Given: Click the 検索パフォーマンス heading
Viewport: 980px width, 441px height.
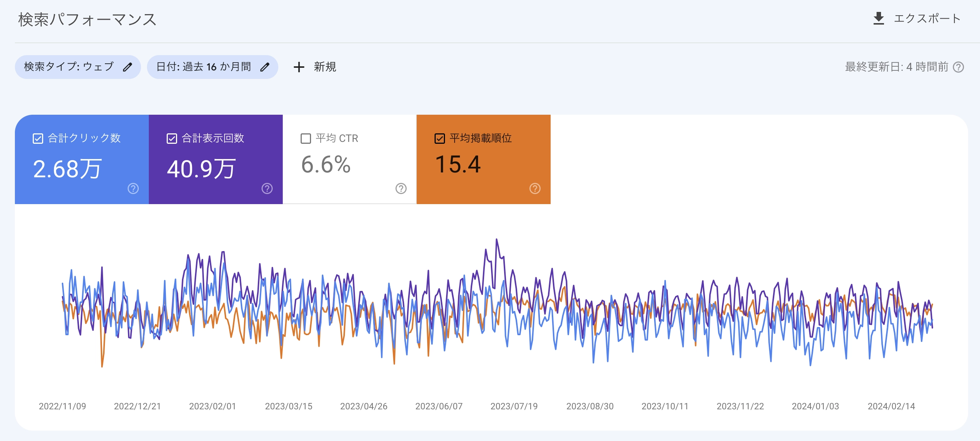Looking at the screenshot, I should 87,19.
